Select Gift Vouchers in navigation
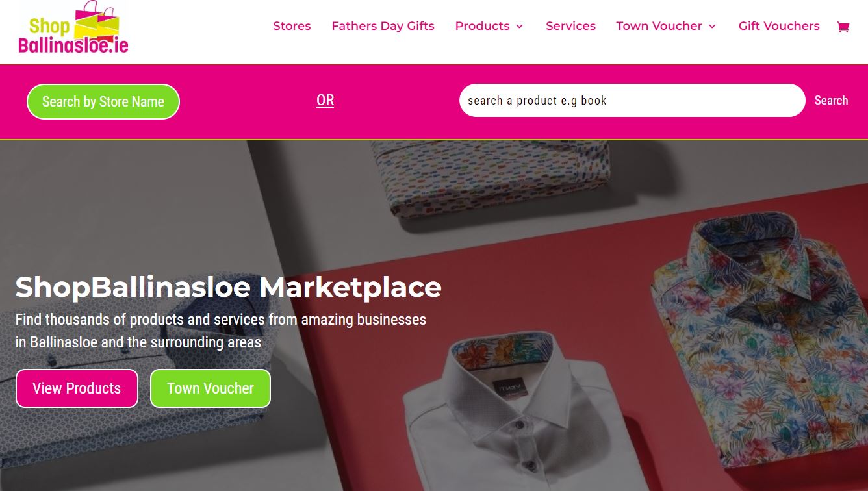This screenshot has width=868, height=491. (779, 26)
